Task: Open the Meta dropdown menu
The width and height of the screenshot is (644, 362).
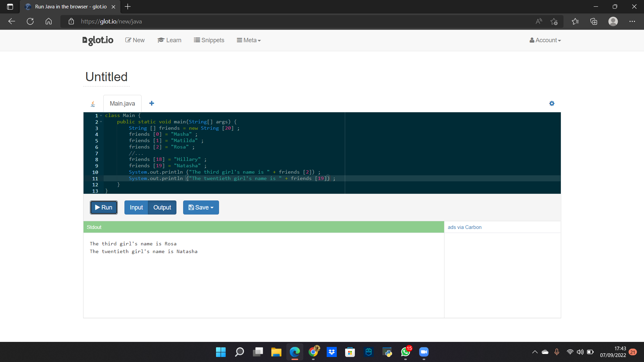Action: 249,40
